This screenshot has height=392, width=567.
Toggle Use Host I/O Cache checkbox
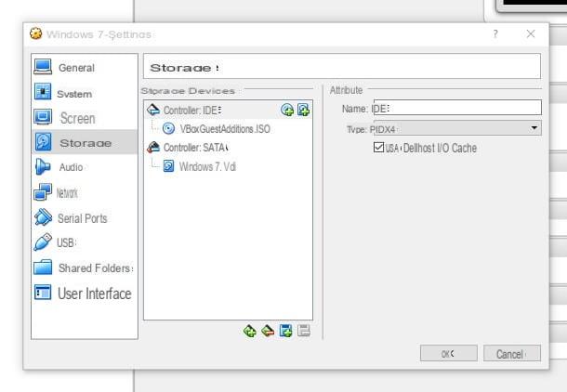coord(378,147)
